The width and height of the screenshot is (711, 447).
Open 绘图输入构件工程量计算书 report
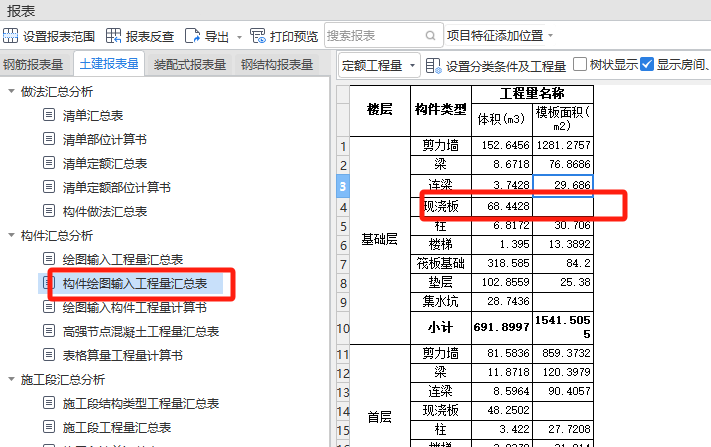[135, 307]
